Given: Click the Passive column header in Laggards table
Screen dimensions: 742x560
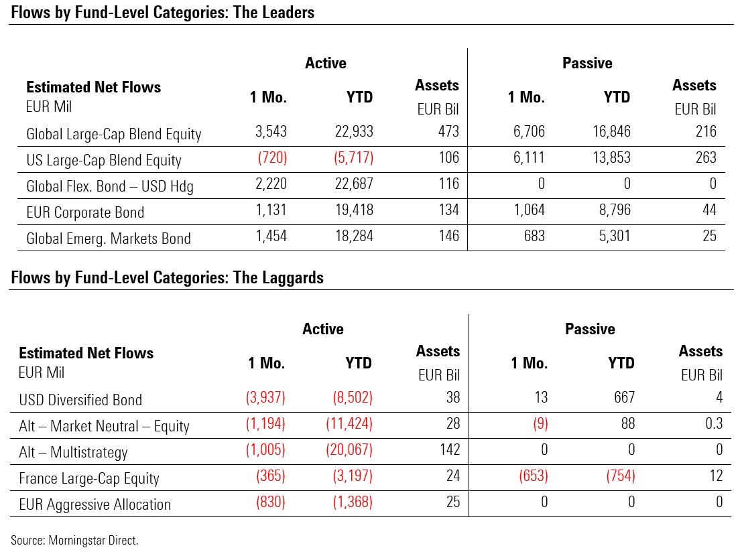Looking at the screenshot, I should coord(590,329).
